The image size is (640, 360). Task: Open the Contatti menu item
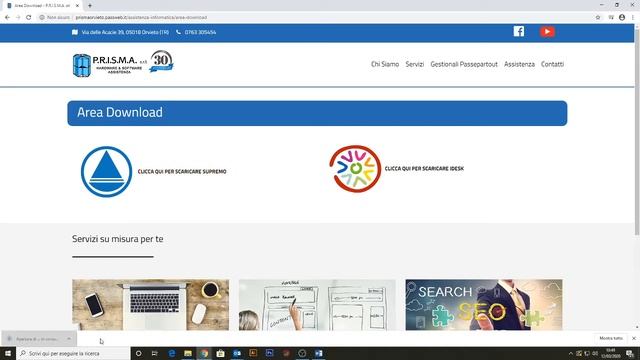click(x=552, y=64)
